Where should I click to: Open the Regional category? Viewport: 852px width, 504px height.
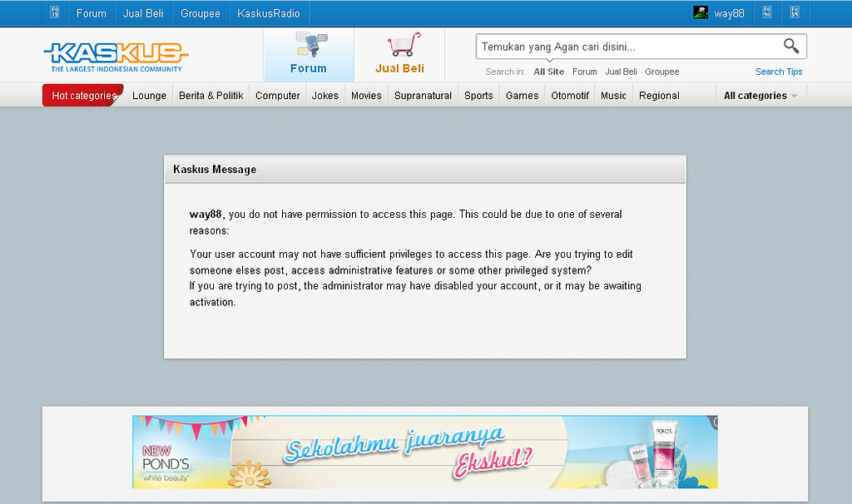coord(659,96)
